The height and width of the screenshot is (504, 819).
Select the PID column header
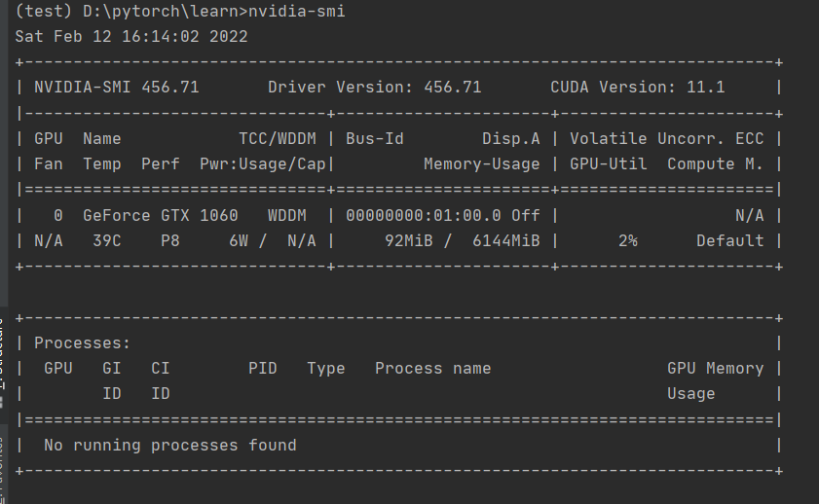[262, 369]
